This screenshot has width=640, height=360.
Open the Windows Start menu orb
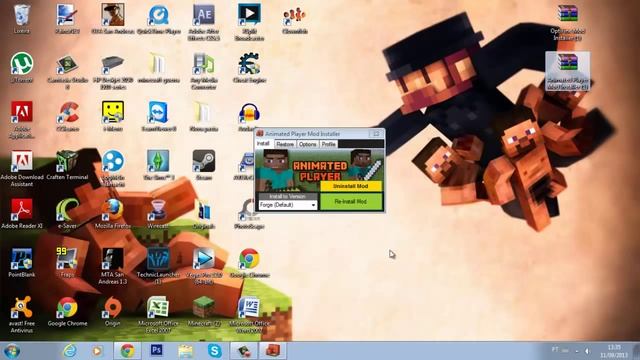pos(11,351)
